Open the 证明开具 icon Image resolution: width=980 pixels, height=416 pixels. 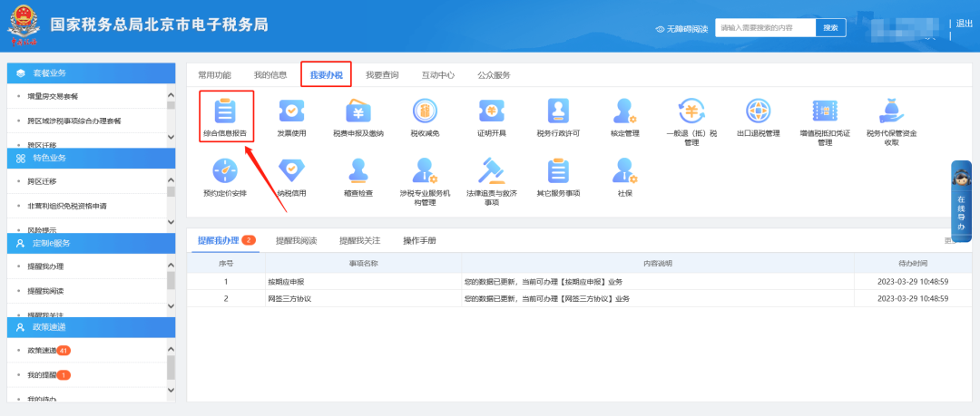491,111
